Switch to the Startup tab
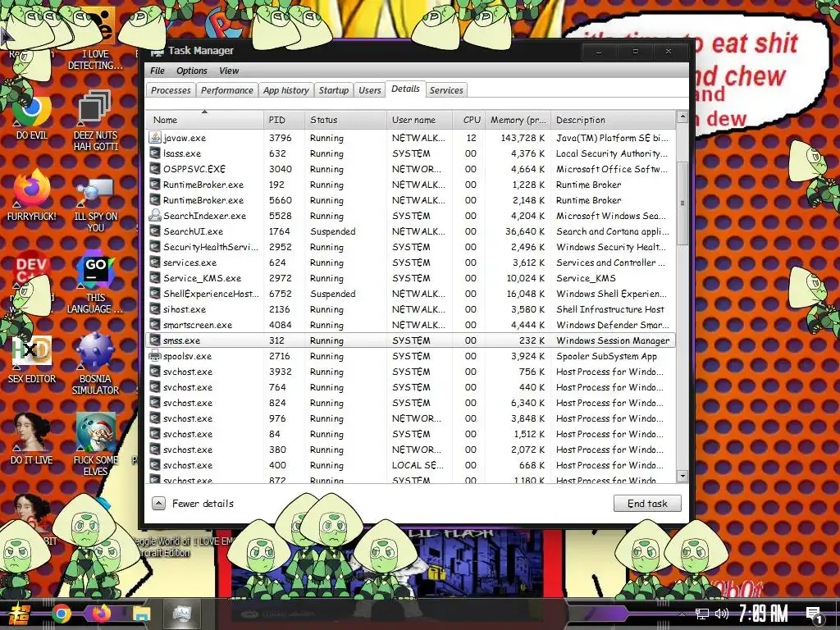The image size is (840, 630). coord(334,90)
